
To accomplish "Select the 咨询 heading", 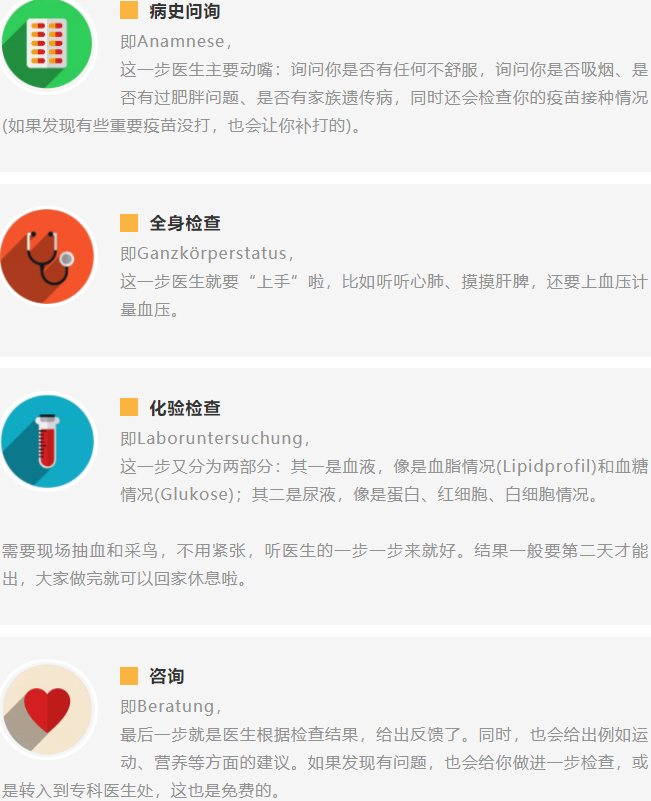I will coord(167,676).
